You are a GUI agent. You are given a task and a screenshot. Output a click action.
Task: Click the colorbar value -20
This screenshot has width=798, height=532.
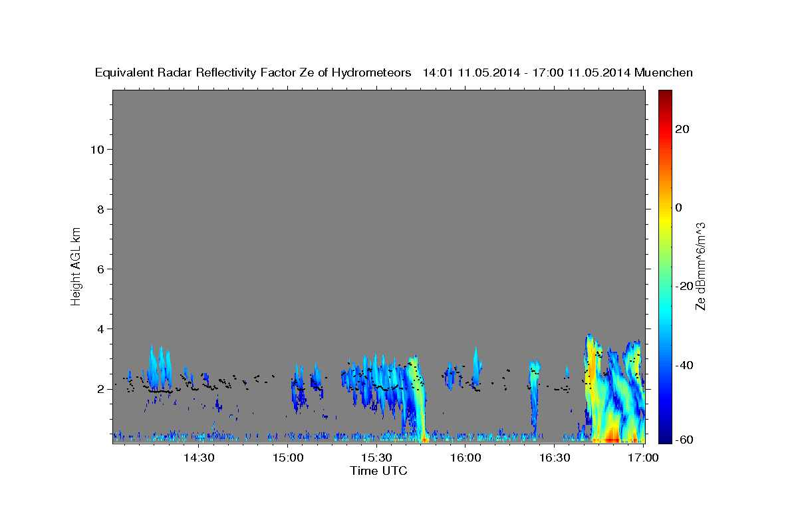[684, 286]
